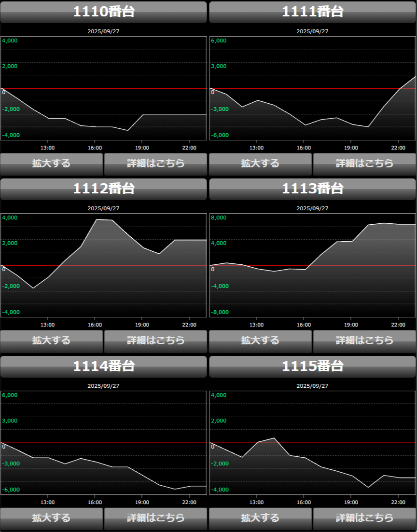The image size is (417, 532).
Task: Click the 19:00 time label under chart 1113
Action: coord(351,325)
